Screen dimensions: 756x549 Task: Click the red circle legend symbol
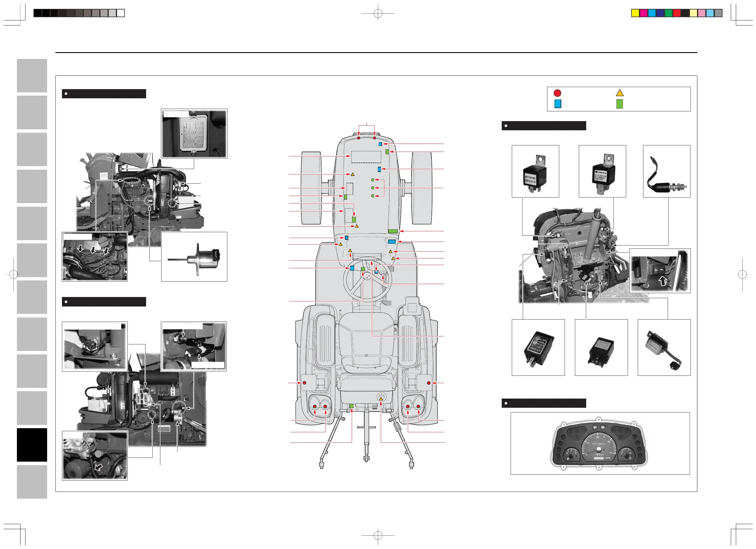tap(557, 93)
